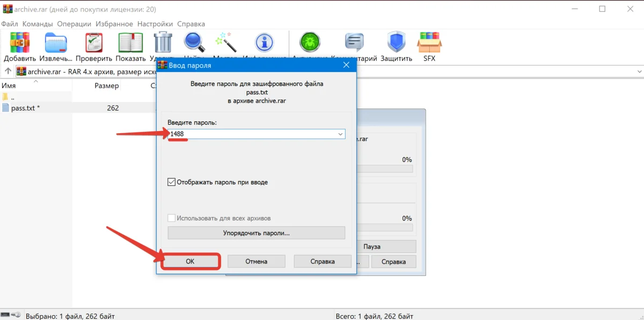
Task: Click the green bug antivirus icon
Action: pos(310,42)
